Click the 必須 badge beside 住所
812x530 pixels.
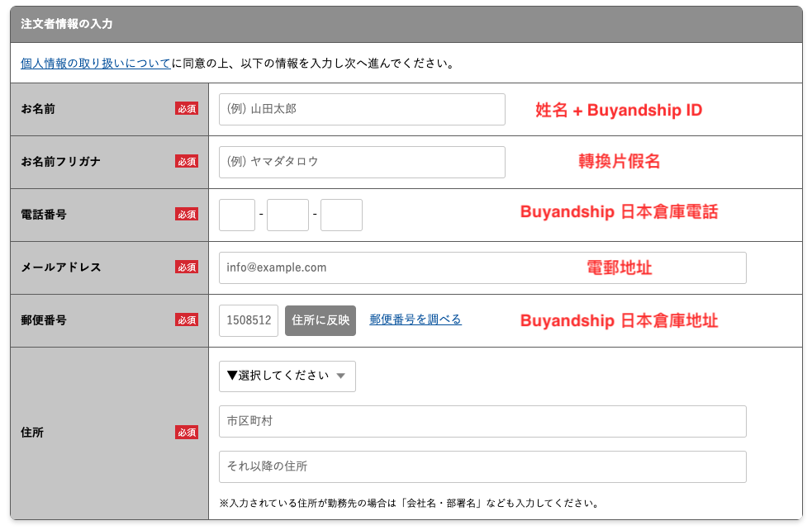187,433
